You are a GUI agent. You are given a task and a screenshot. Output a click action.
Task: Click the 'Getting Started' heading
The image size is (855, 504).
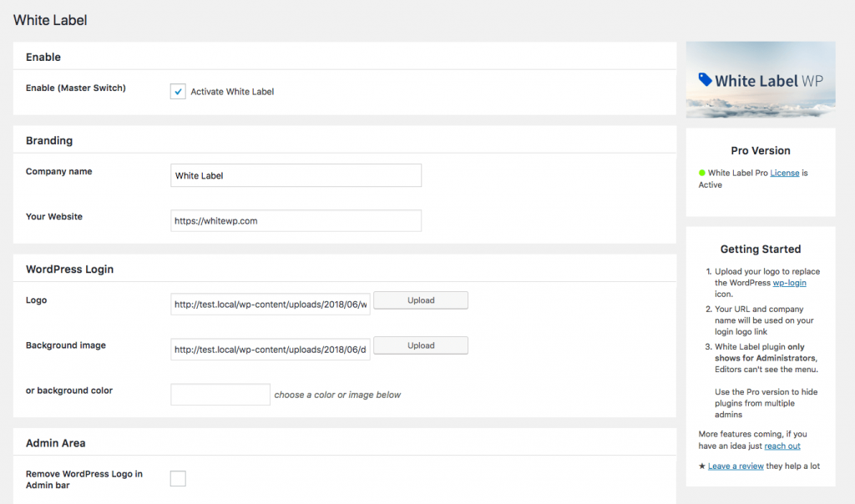761,249
